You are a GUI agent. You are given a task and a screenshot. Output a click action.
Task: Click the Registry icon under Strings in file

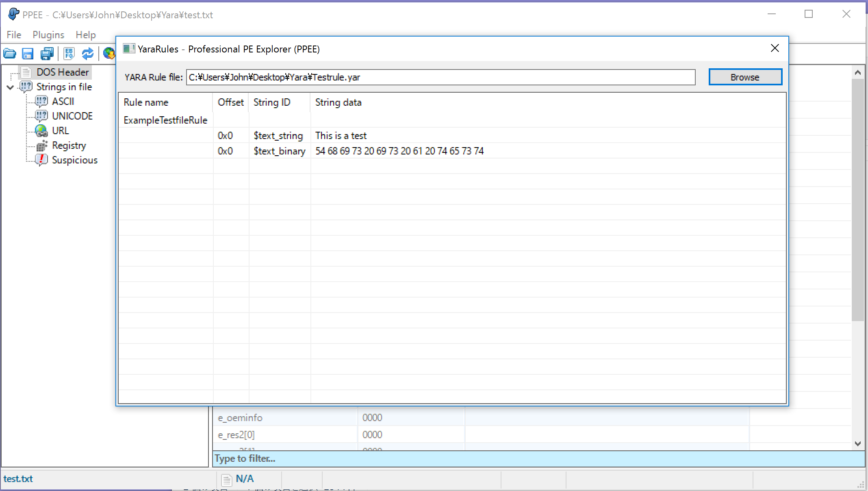[41, 145]
